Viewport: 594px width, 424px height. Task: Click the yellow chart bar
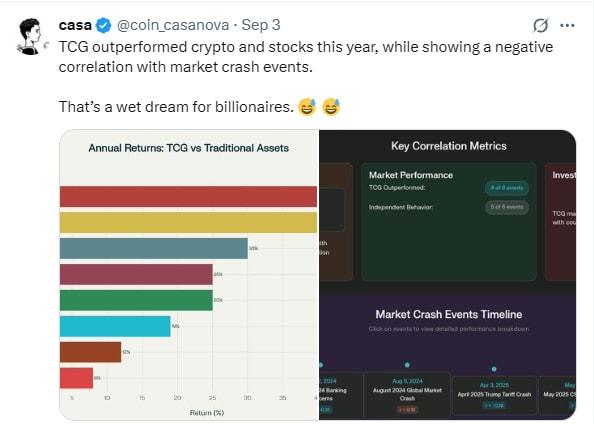point(188,222)
